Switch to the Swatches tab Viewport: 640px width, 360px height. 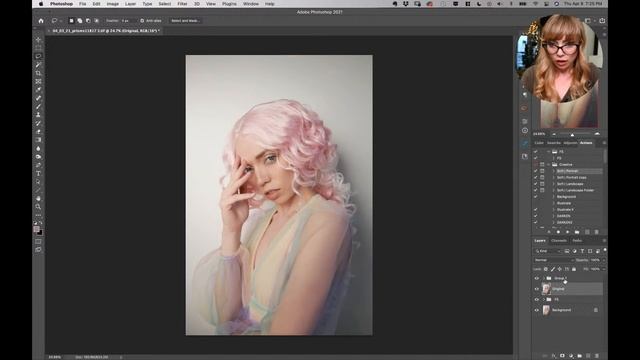pos(554,143)
